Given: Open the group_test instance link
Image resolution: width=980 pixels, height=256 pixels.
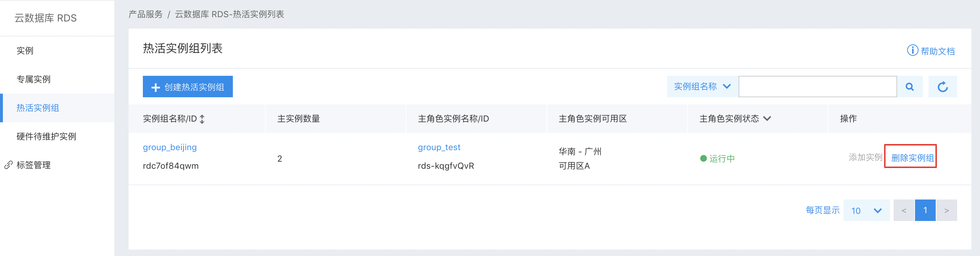Looking at the screenshot, I should pos(439,147).
